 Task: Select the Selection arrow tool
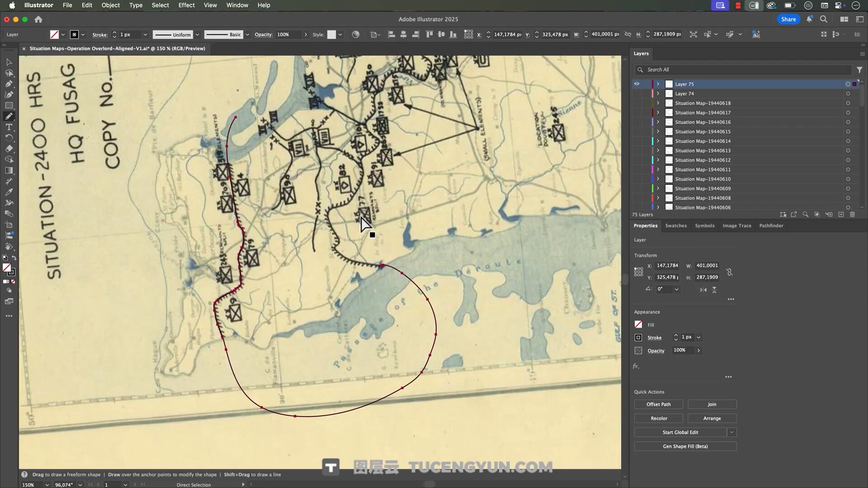[x=9, y=62]
